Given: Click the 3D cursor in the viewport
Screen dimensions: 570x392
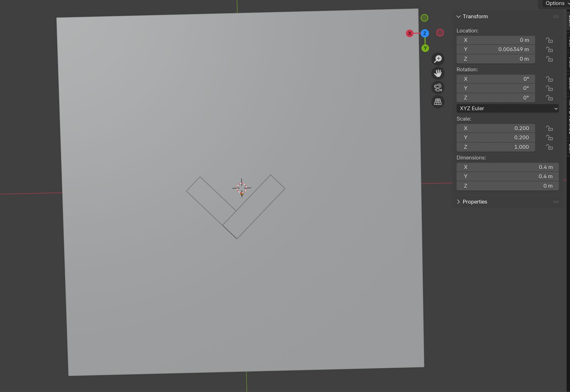Looking at the screenshot, I should tap(242, 188).
